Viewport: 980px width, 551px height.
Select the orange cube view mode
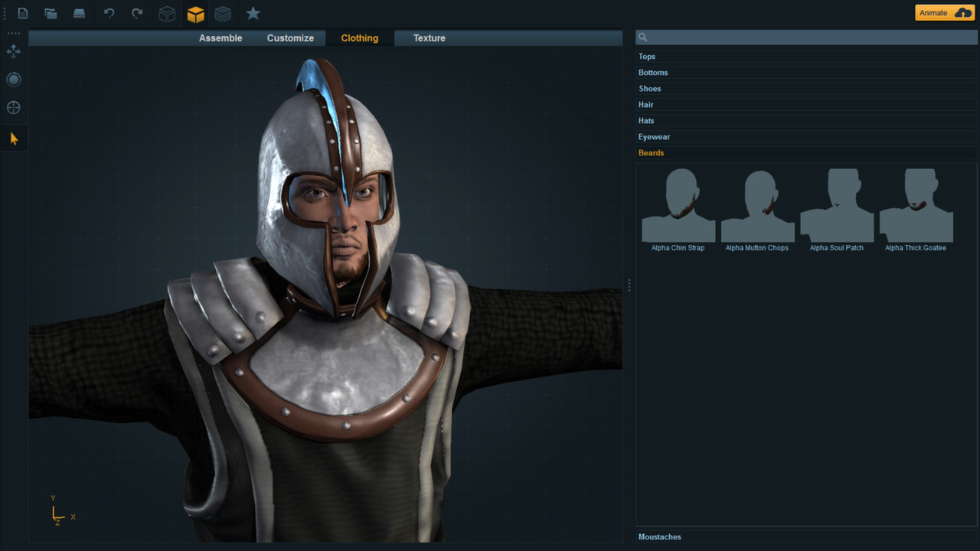[195, 13]
